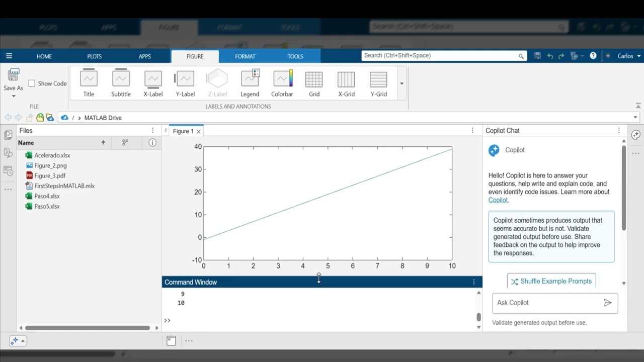The height and width of the screenshot is (362, 644).
Task: Click Shuffle Example Prompts button
Action: click(x=551, y=281)
